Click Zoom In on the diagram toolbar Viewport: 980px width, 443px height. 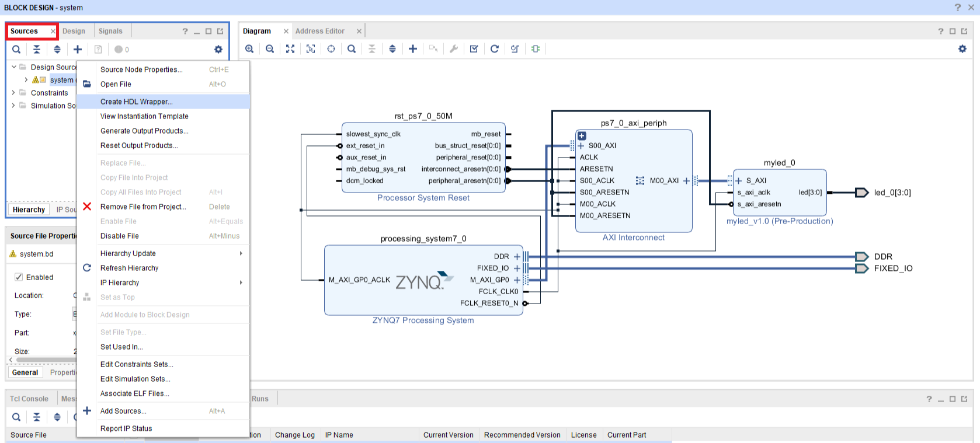point(249,49)
